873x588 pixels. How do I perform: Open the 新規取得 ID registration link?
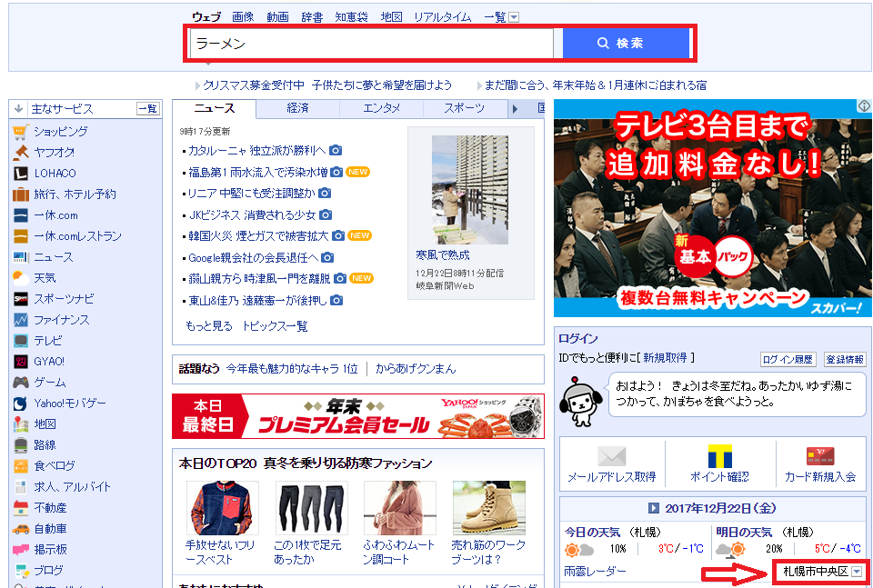tap(665, 358)
